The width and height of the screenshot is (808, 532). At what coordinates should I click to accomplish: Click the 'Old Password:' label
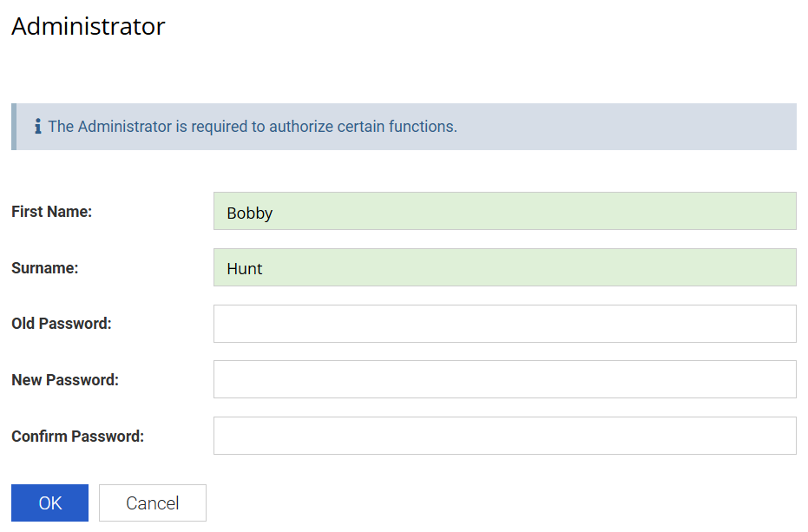[61, 324]
